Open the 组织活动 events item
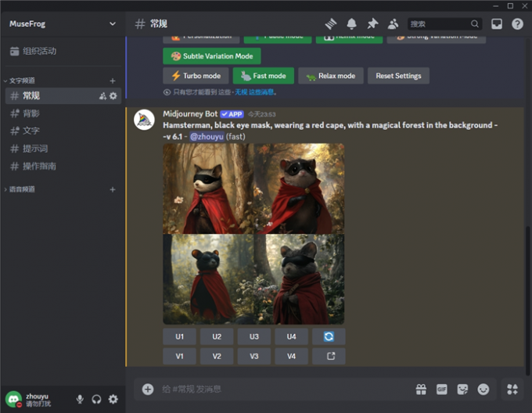 coord(63,51)
